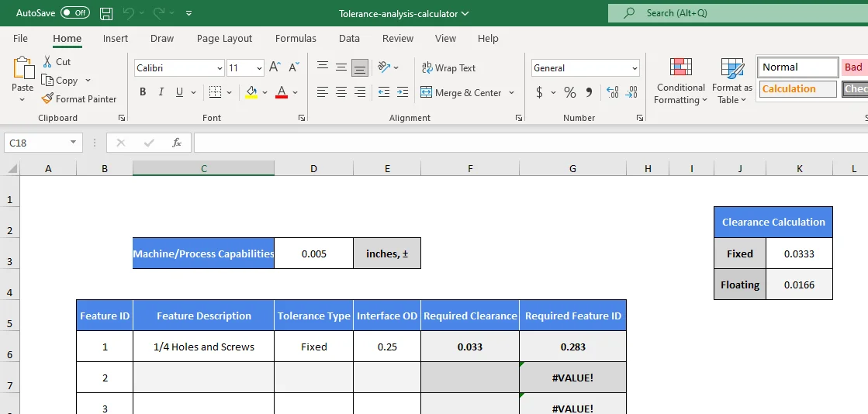Click the Search box

click(x=738, y=12)
